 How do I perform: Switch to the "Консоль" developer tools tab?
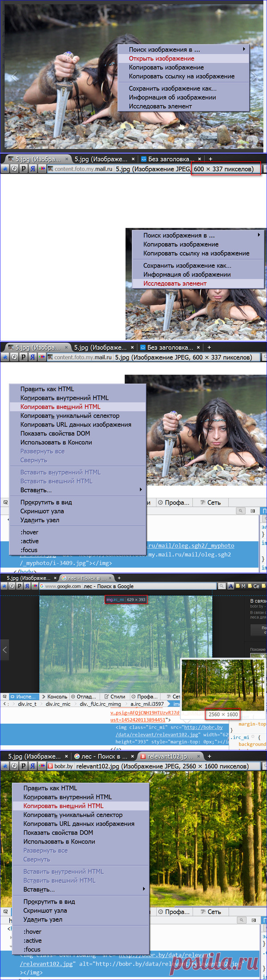pyautogui.click(x=54, y=696)
